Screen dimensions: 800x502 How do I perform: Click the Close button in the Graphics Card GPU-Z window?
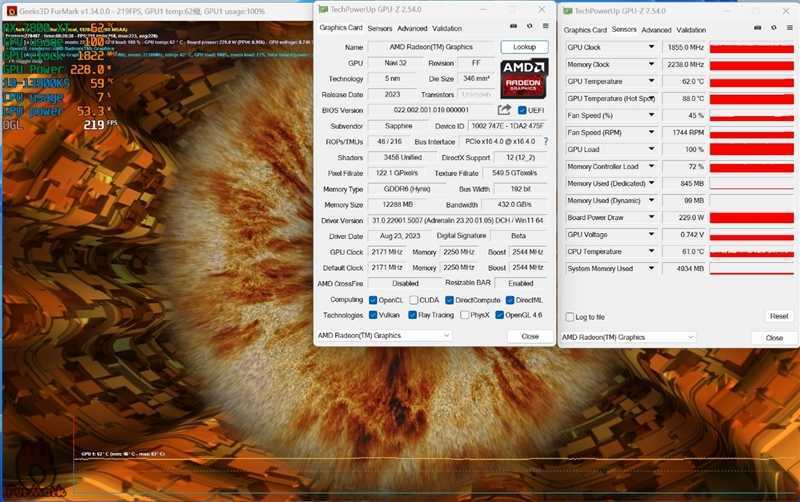click(530, 336)
